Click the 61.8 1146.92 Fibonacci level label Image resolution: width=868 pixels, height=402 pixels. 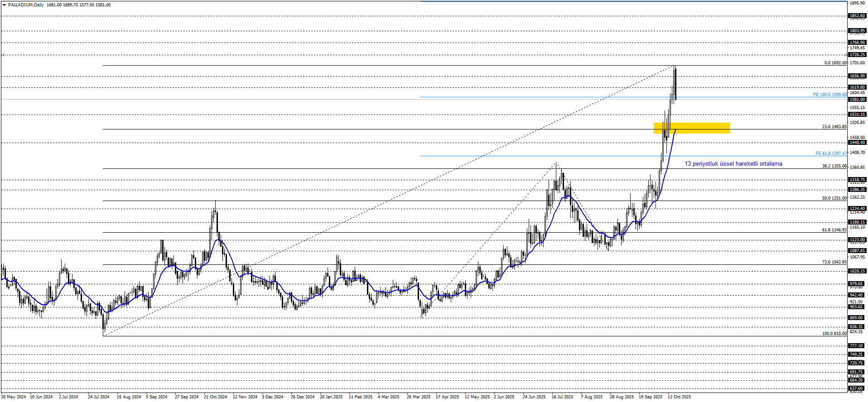[x=834, y=230]
